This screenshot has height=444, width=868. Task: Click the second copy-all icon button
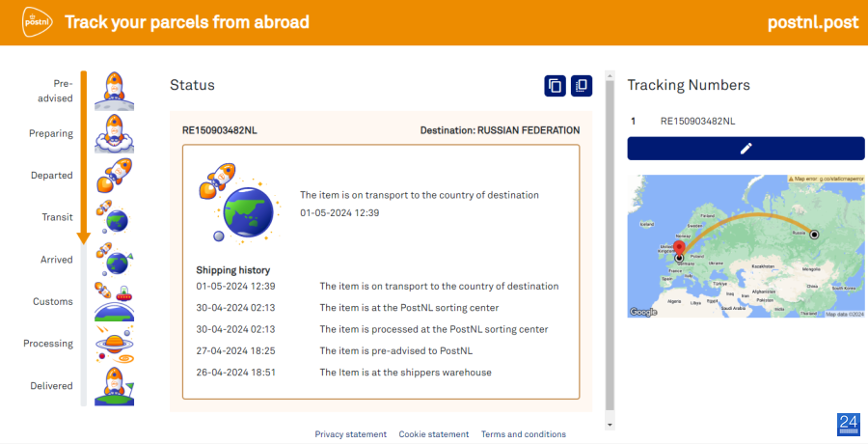(x=582, y=86)
